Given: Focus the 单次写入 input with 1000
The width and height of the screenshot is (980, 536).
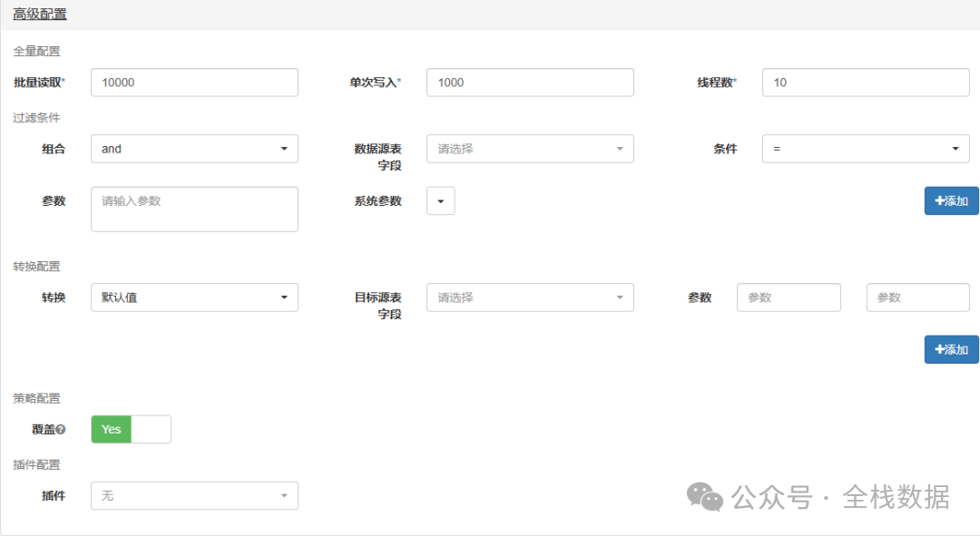Looking at the screenshot, I should (530, 83).
